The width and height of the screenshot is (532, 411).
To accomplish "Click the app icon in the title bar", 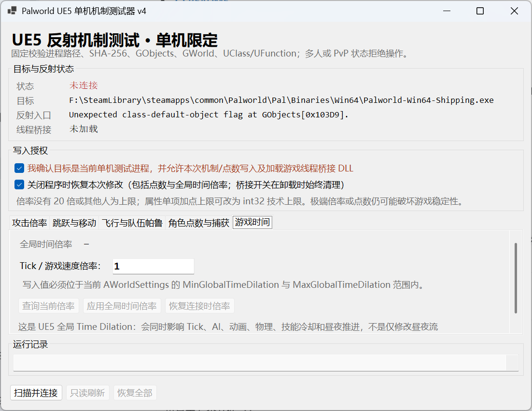I will 12,11.
